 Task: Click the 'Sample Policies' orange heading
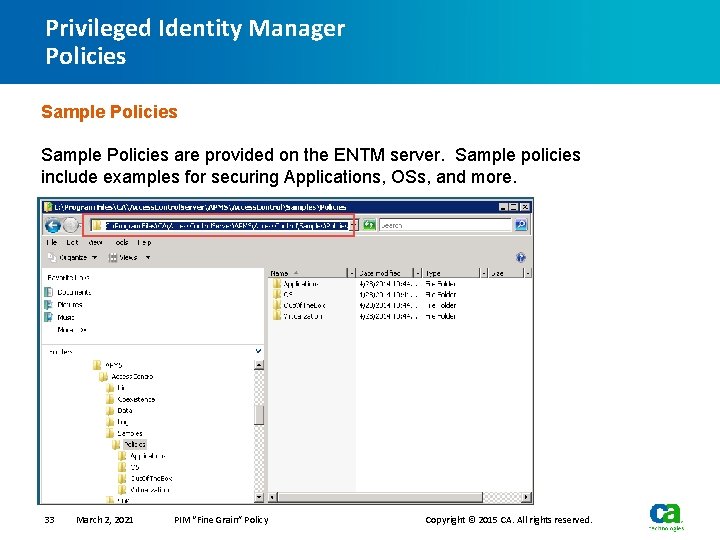click(x=109, y=112)
